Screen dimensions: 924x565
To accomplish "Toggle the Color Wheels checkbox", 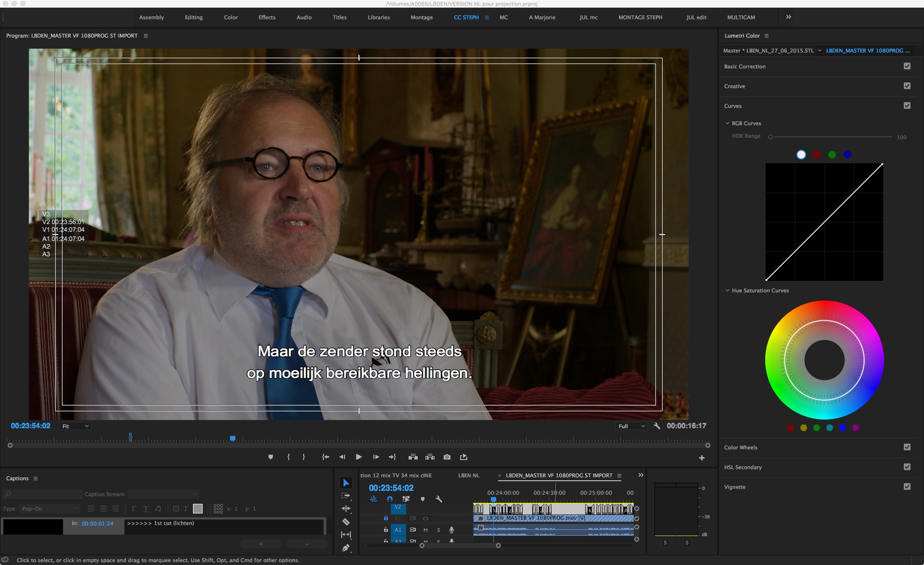I will pyautogui.click(x=907, y=447).
